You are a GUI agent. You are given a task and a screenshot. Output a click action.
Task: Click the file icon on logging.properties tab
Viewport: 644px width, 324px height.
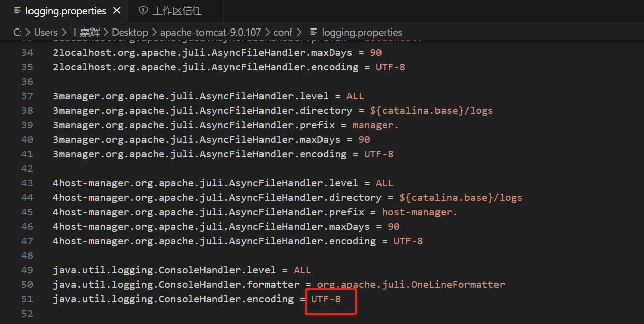(x=17, y=10)
